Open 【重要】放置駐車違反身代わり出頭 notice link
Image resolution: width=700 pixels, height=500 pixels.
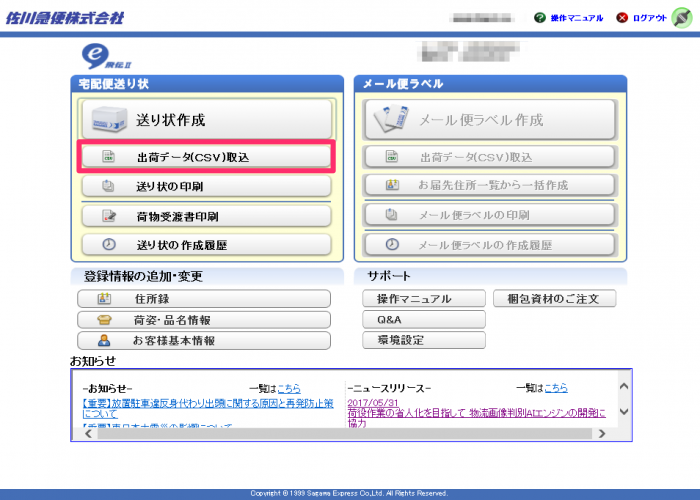pyautogui.click(x=208, y=408)
